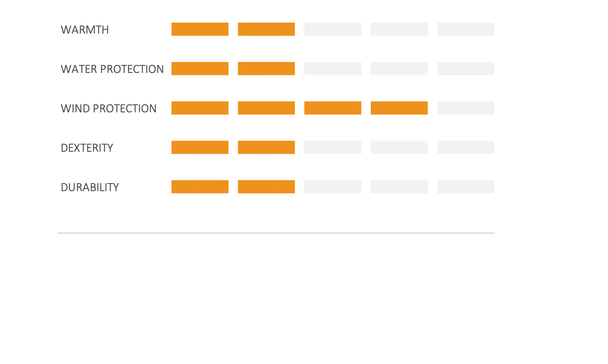Click fifth gray Dexterity rating segment

pos(466,147)
